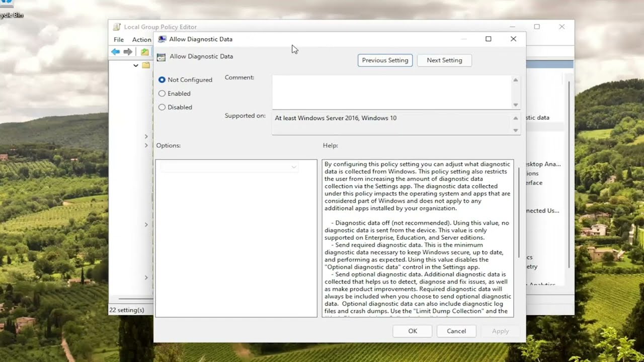Viewport: 644px width, 362px height.
Task: Expand the second collapsed tree node chevron
Action: 146,145
